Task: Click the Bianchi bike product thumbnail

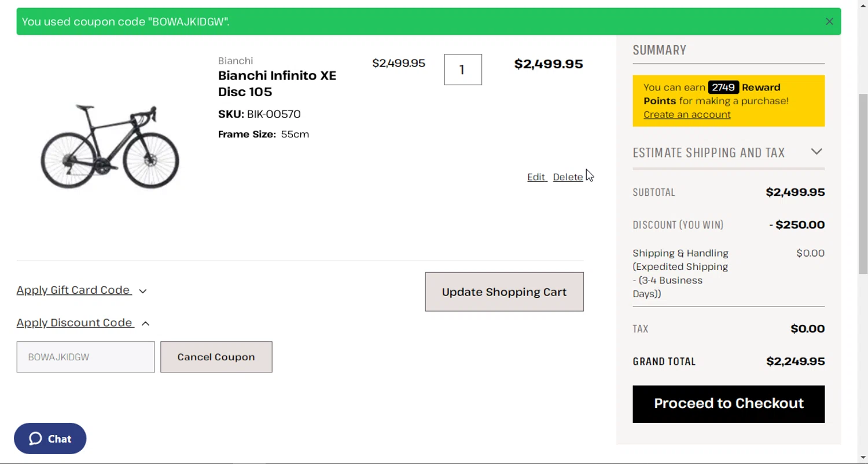Action: point(110,147)
